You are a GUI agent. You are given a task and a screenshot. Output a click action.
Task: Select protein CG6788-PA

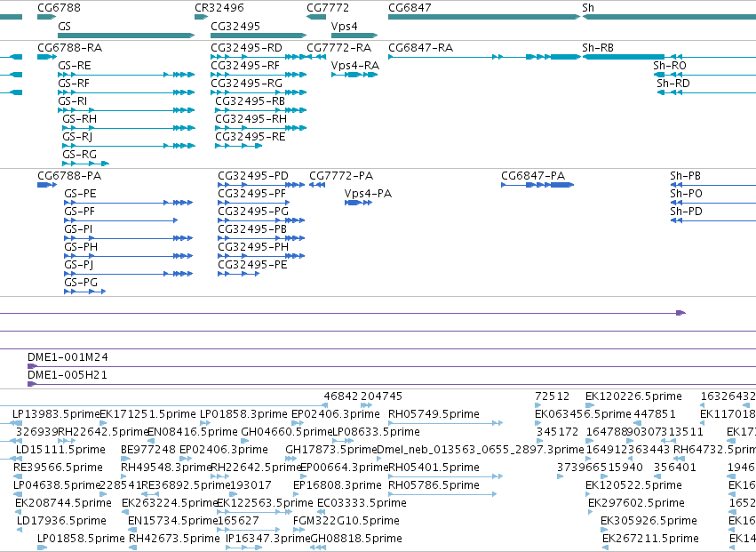point(69,176)
